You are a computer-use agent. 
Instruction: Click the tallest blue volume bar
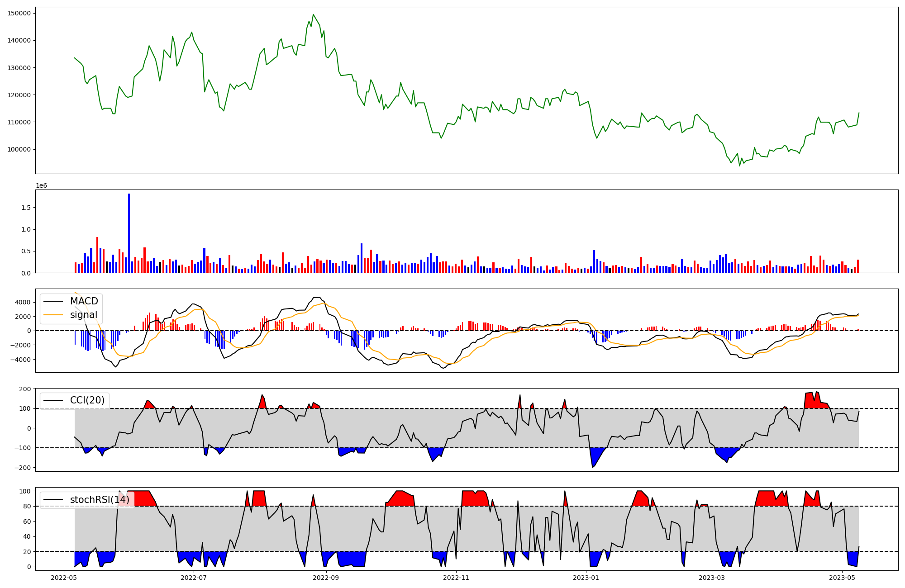129,233
